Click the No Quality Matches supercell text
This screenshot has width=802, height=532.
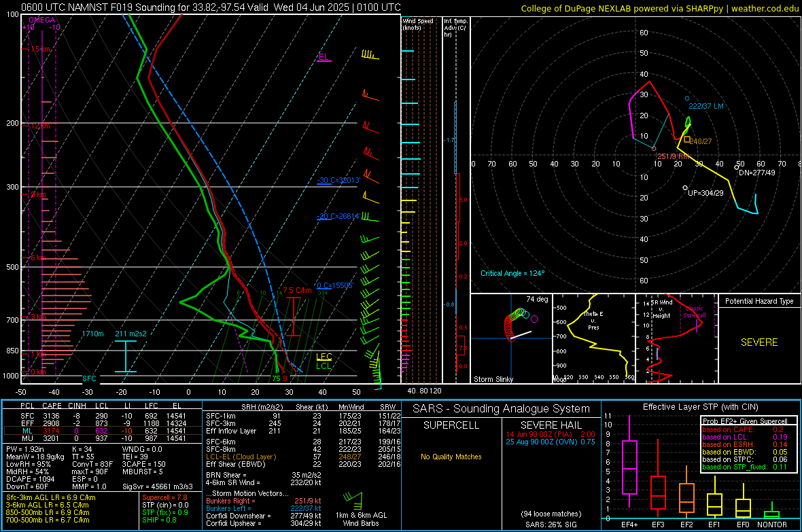pos(451,457)
